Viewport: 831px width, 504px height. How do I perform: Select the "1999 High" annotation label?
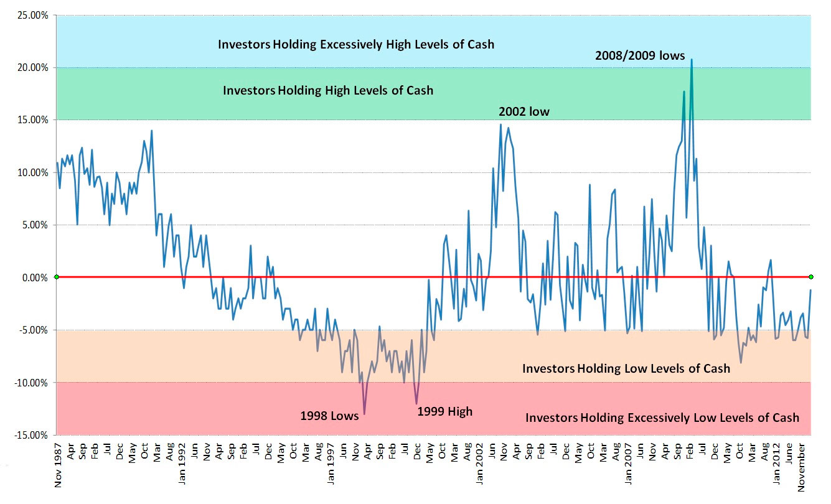click(x=444, y=411)
